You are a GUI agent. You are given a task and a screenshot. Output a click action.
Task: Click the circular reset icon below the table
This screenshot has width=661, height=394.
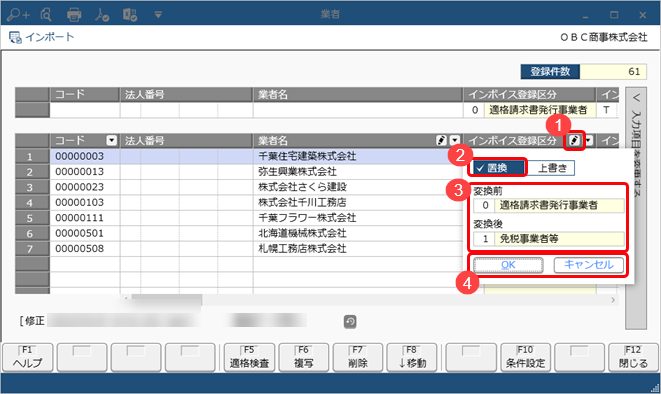[350, 322]
